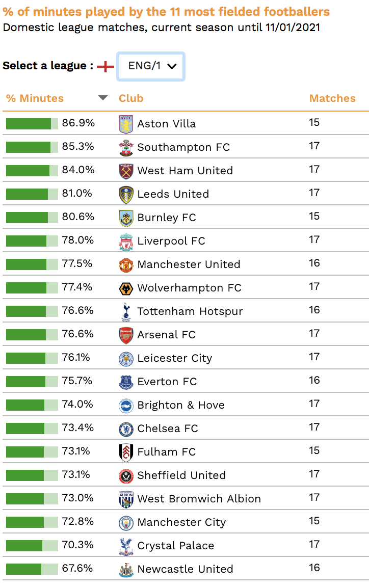Click the Newcastle United crest

[126, 570]
